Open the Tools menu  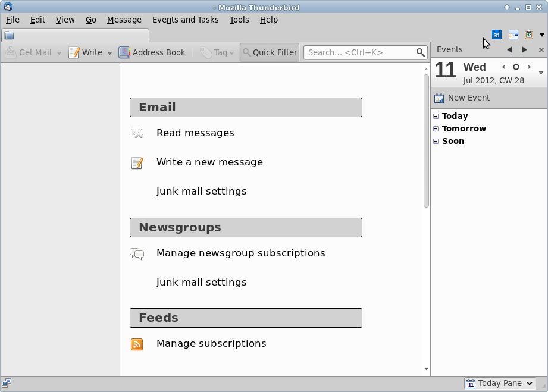click(x=239, y=20)
